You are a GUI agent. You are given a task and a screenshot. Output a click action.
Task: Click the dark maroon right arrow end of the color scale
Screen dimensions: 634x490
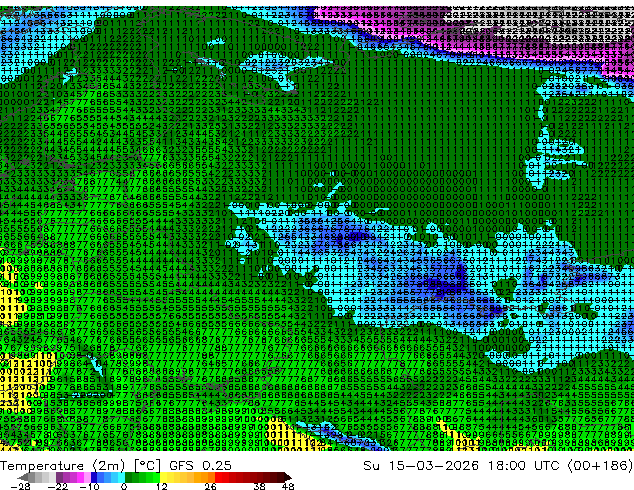pos(287,477)
